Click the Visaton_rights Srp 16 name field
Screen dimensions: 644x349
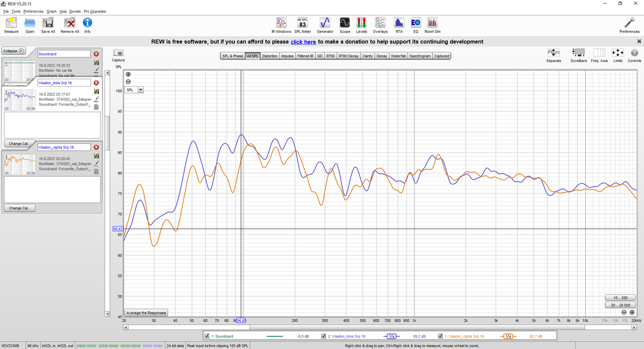(x=64, y=147)
